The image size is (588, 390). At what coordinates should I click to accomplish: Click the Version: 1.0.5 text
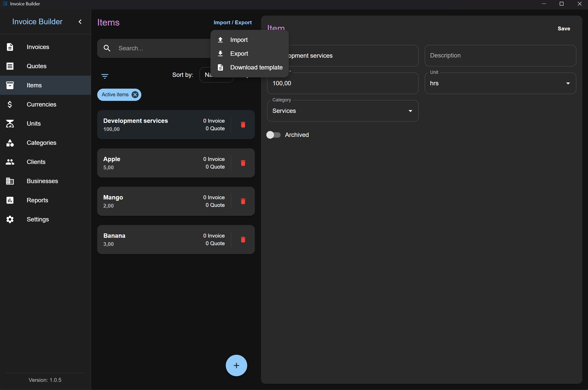pos(45,380)
